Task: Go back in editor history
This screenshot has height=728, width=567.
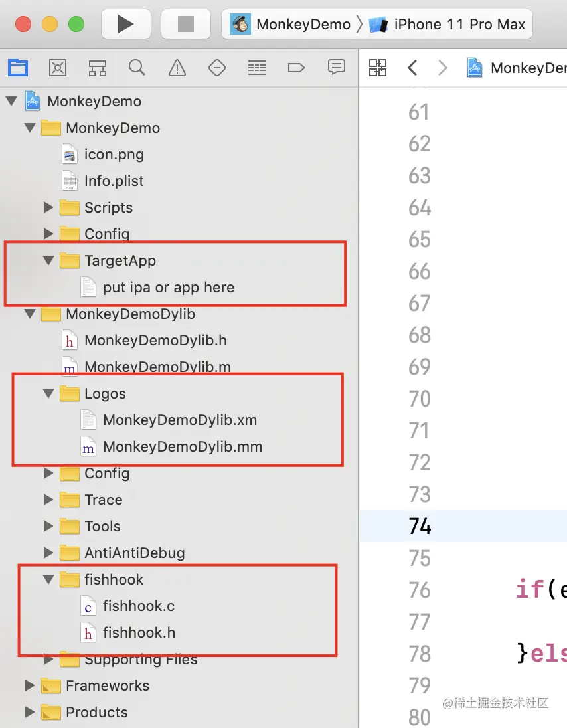Action: (x=412, y=68)
